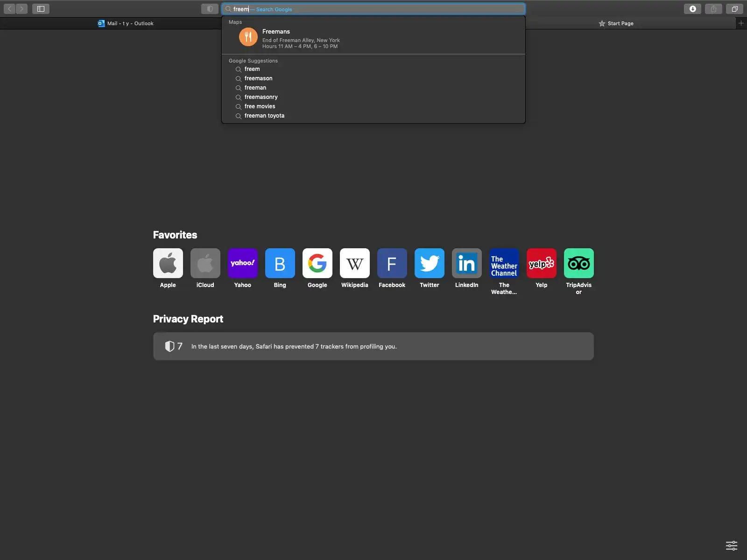The height and width of the screenshot is (560, 747).
Task: Open Twitter favorite
Action: (430, 263)
